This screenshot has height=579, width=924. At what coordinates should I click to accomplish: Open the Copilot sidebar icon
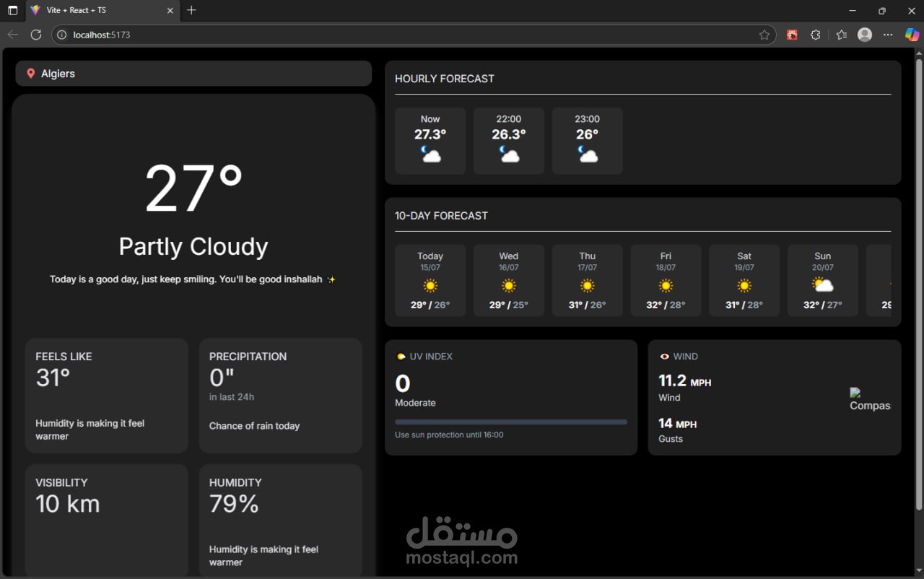pyautogui.click(x=912, y=35)
